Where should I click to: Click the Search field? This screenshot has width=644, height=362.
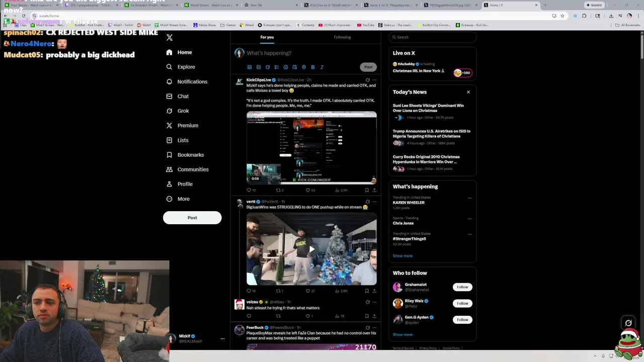(433, 37)
